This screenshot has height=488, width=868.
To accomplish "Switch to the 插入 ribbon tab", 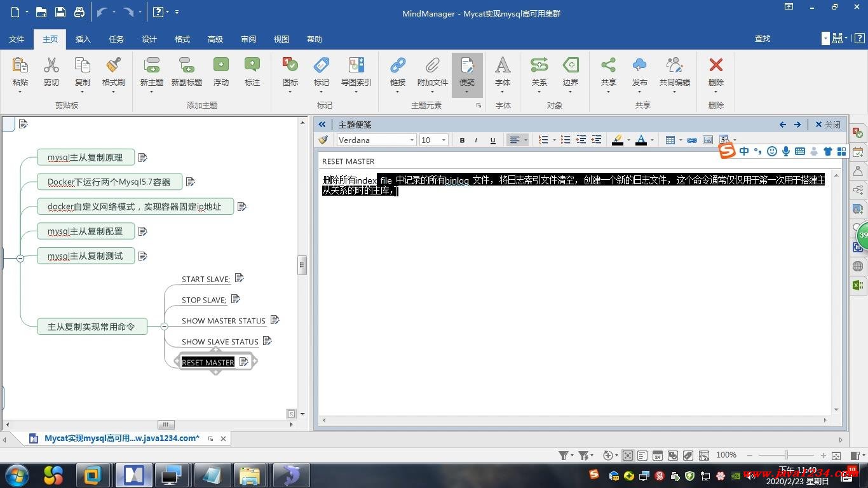I will point(83,39).
